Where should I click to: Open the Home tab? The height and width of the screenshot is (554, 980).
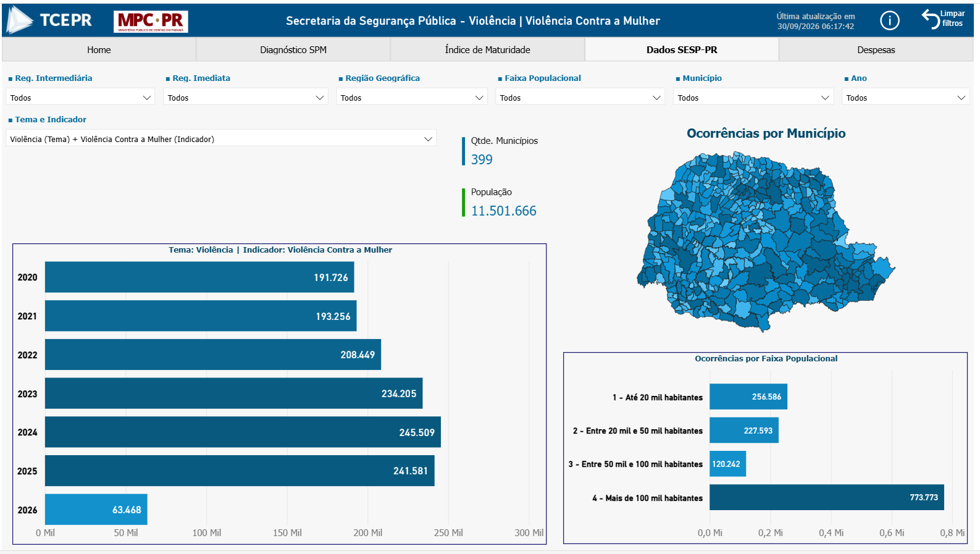[x=99, y=50]
